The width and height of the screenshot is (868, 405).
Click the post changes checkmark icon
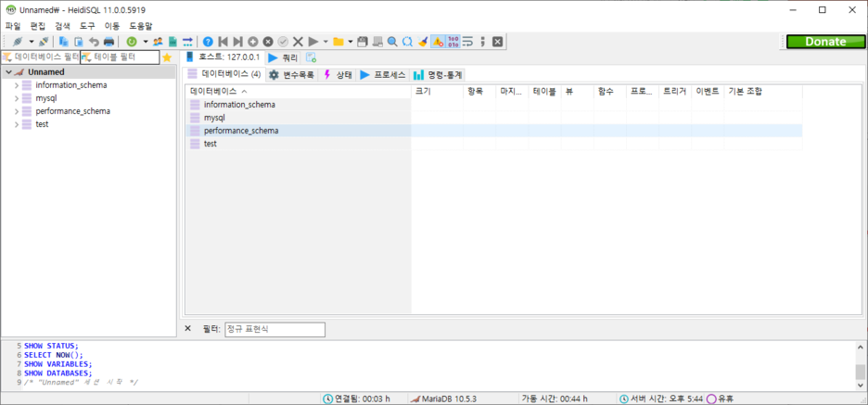click(283, 42)
